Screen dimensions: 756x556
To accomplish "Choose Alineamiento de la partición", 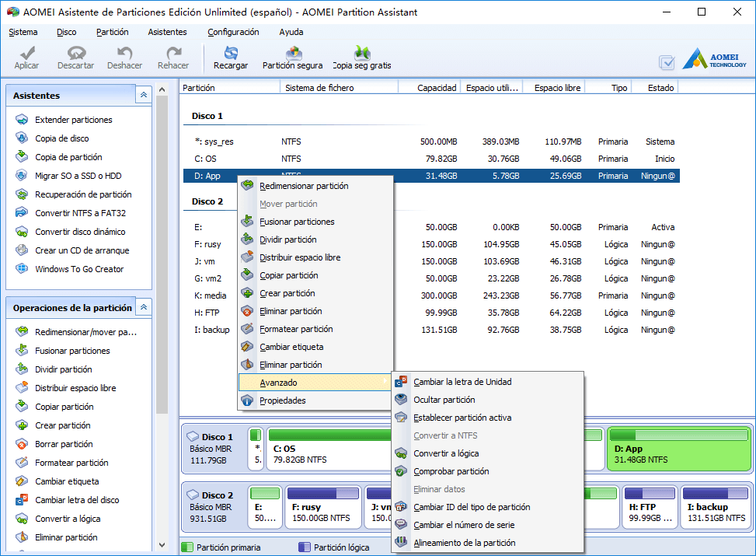I will click(x=488, y=543).
